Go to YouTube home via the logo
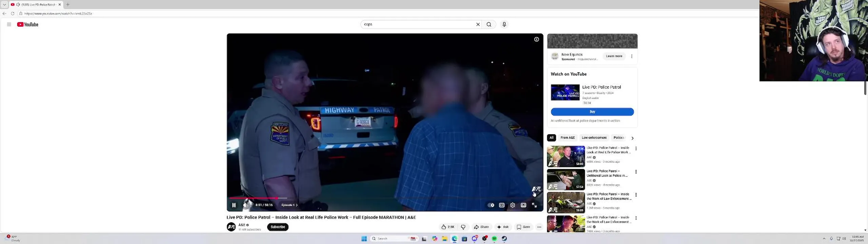The image size is (868, 244). tap(28, 24)
